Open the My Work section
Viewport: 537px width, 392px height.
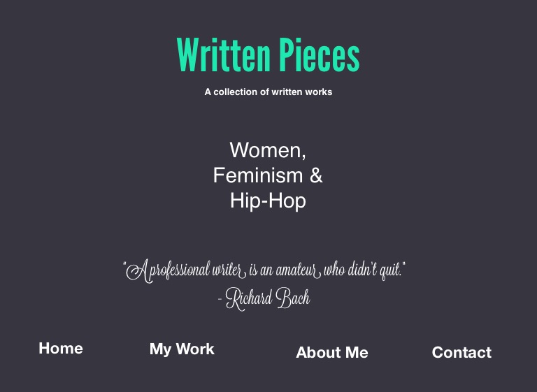pos(182,349)
